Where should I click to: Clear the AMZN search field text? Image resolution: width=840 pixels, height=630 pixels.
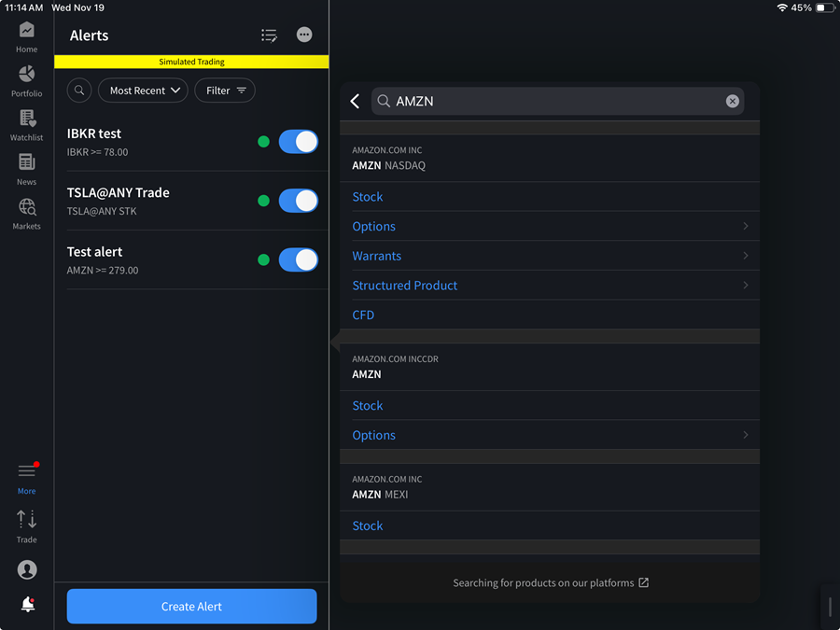pyautogui.click(x=733, y=102)
